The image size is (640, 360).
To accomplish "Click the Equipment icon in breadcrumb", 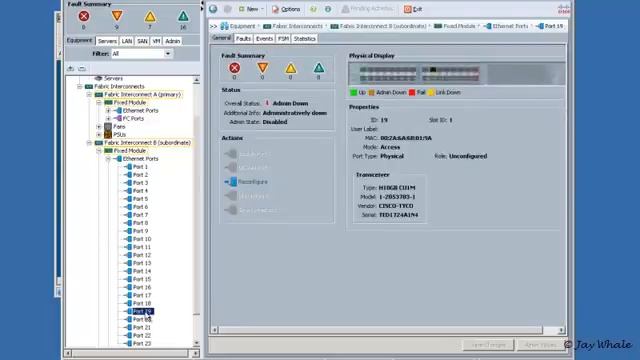I will pyautogui.click(x=224, y=26).
